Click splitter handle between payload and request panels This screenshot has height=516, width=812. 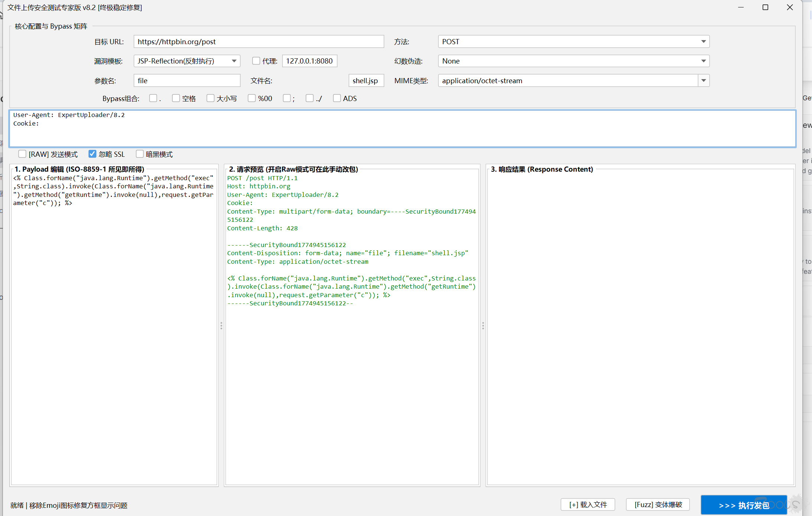click(221, 326)
